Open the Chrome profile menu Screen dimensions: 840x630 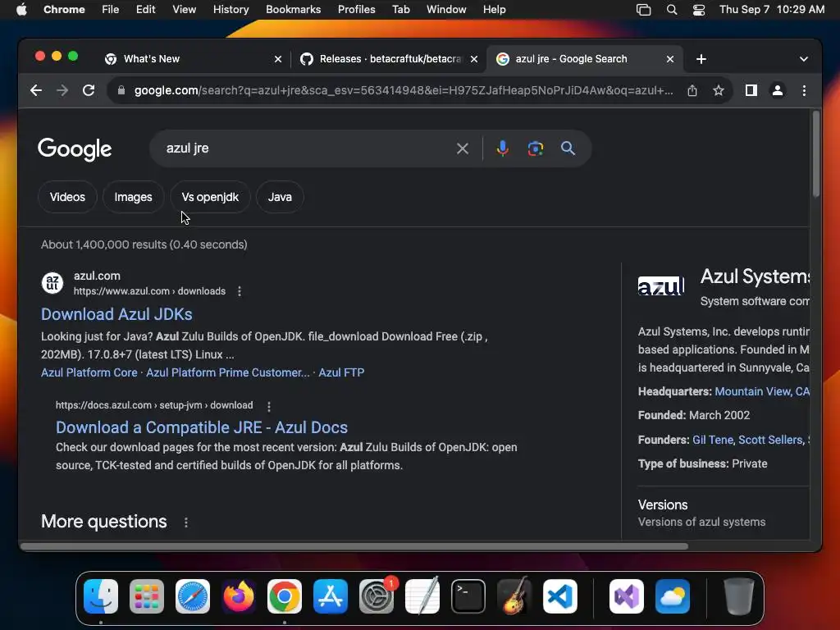click(778, 90)
